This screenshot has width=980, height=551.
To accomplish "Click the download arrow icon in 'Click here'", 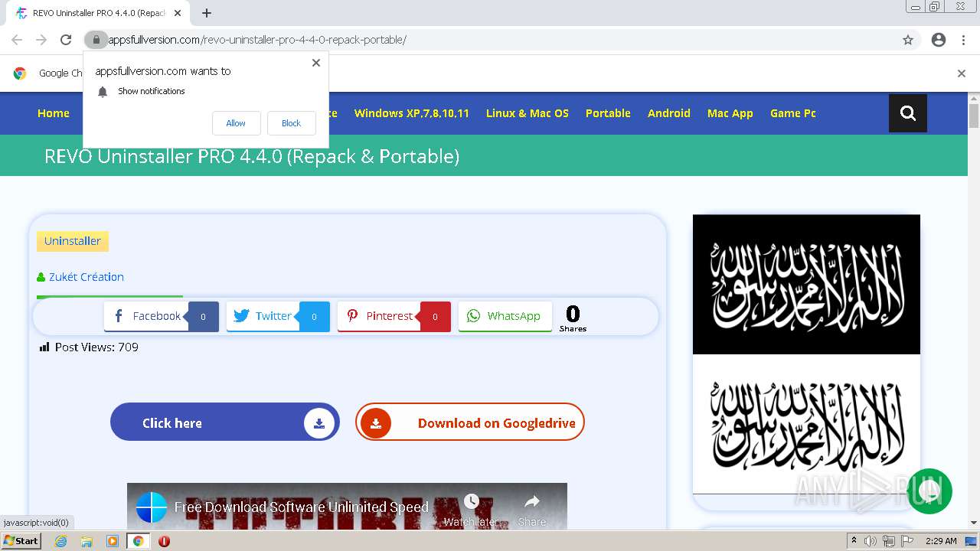I will [x=319, y=423].
